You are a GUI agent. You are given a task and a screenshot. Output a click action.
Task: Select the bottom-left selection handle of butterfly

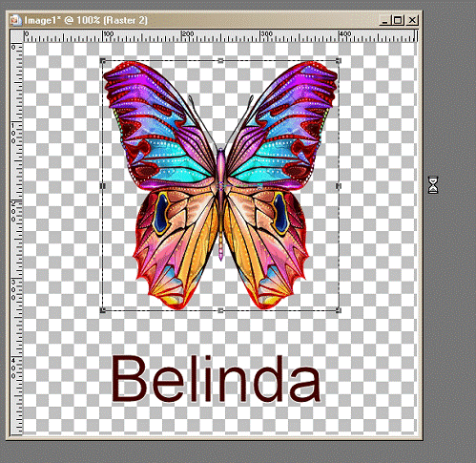[102, 310]
